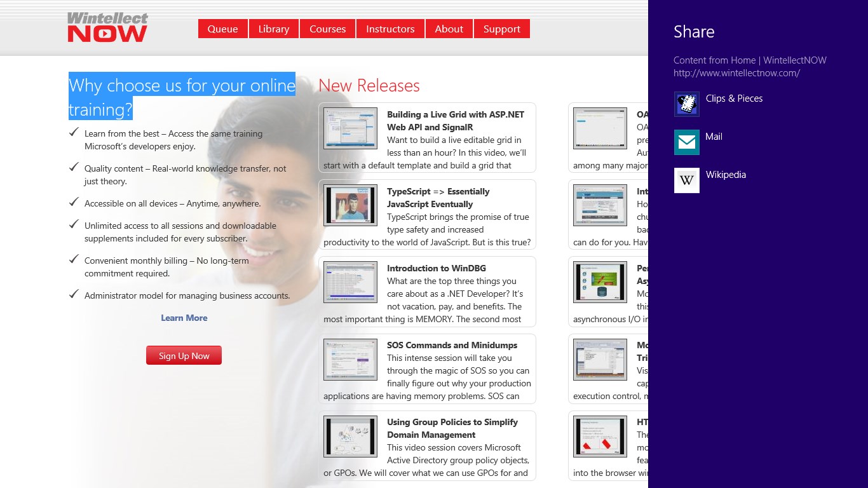Screen dimensions: 868x488
Task: Click the 'Content from Home | WintellectNOW' text
Action: point(750,60)
